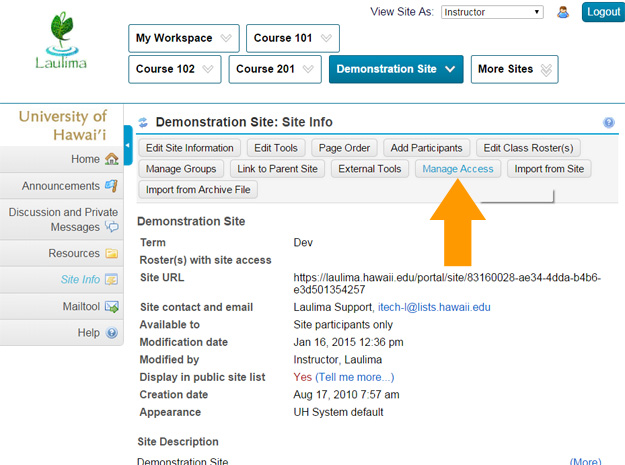This screenshot has height=465, width=625.
Task: Expand the Course 102 chevron
Action: (208, 69)
